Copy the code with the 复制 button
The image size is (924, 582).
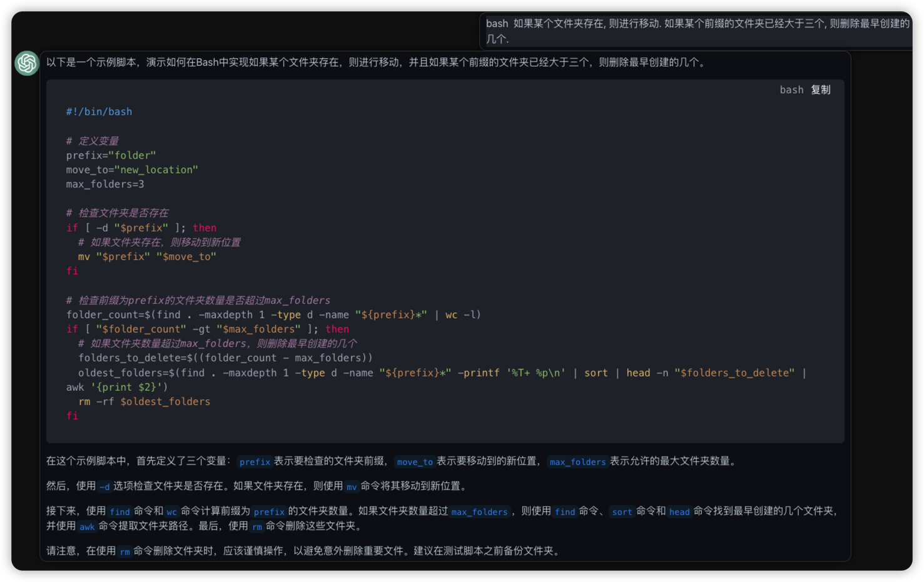click(x=820, y=90)
